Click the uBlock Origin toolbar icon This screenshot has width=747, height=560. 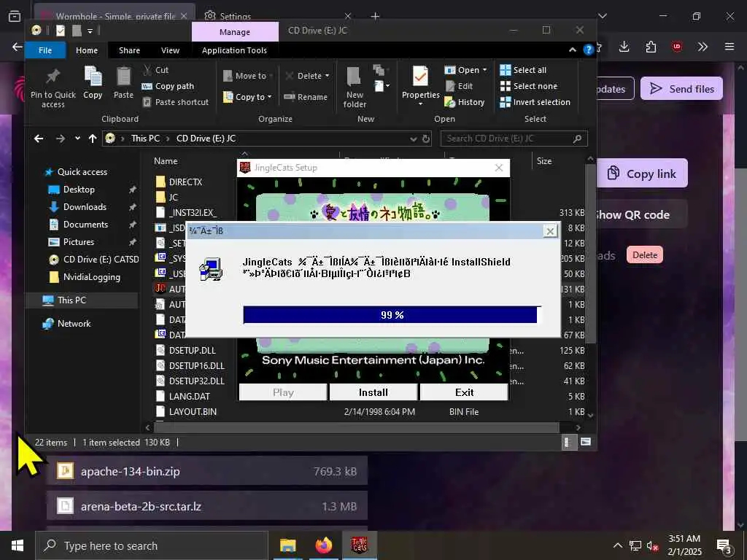(676, 47)
